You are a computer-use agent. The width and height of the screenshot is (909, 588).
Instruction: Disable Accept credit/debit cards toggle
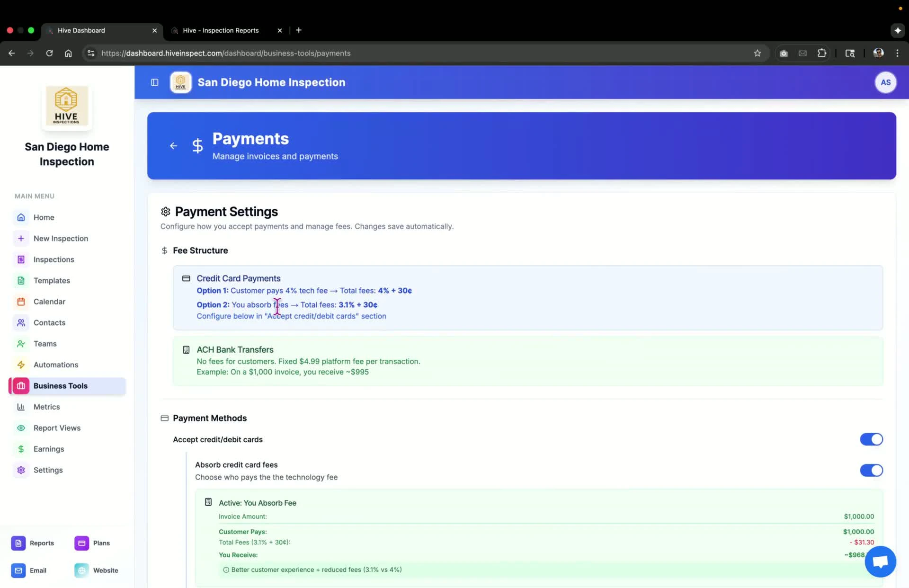click(871, 439)
